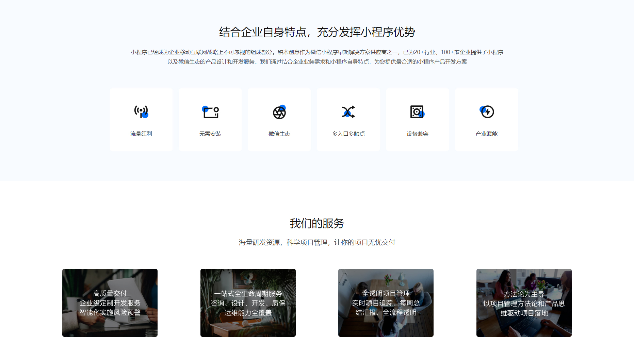
Task: Click the 无需安装 icon
Action: (210, 112)
